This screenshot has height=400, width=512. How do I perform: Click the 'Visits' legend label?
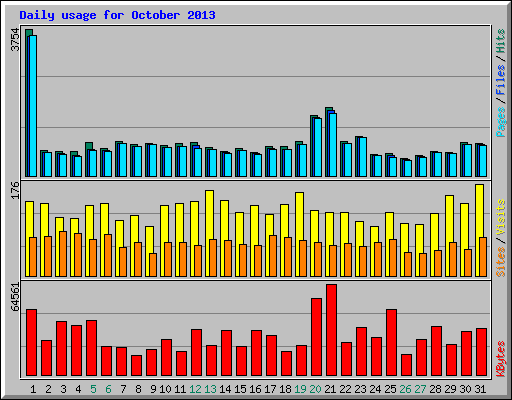coord(500,217)
